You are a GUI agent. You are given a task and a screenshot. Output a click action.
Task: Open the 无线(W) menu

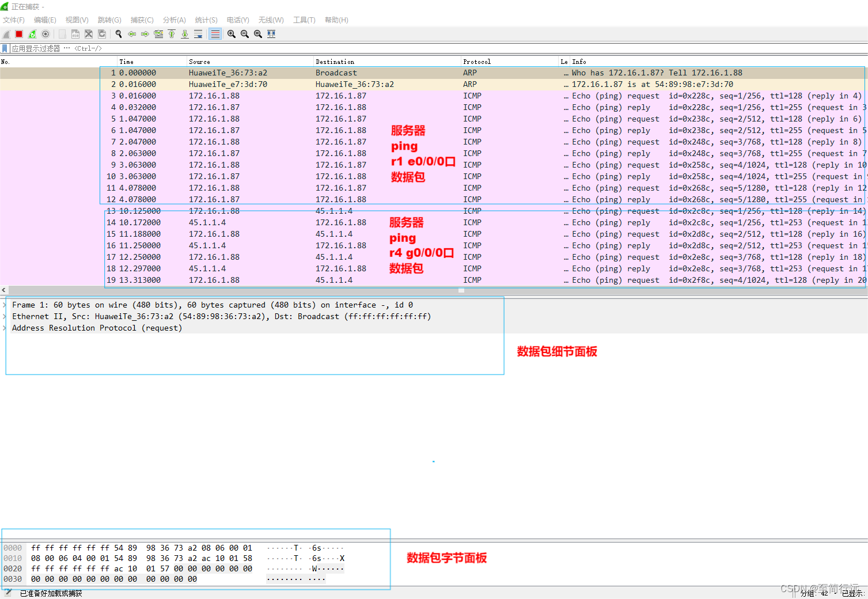[x=271, y=20]
